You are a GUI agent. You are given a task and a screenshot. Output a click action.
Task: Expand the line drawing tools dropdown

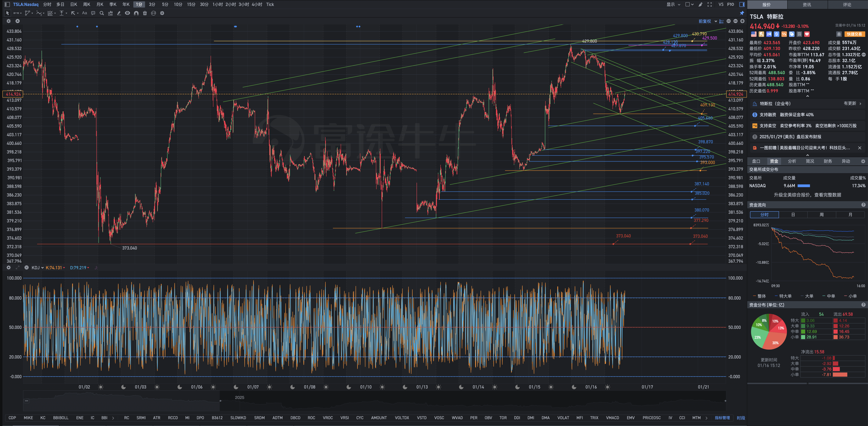click(21, 13)
